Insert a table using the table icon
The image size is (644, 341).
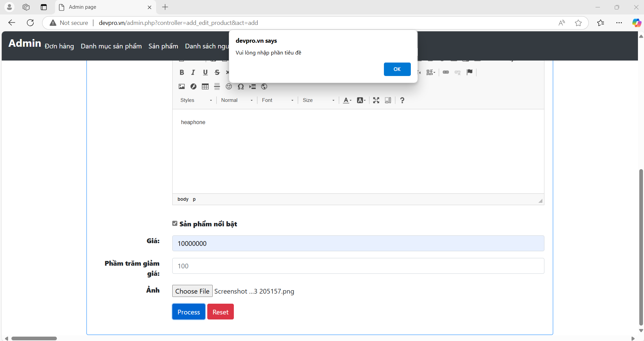[205, 87]
